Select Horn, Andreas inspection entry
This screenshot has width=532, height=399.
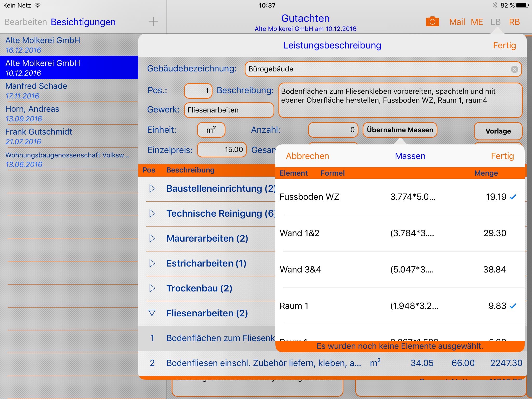coord(69,113)
